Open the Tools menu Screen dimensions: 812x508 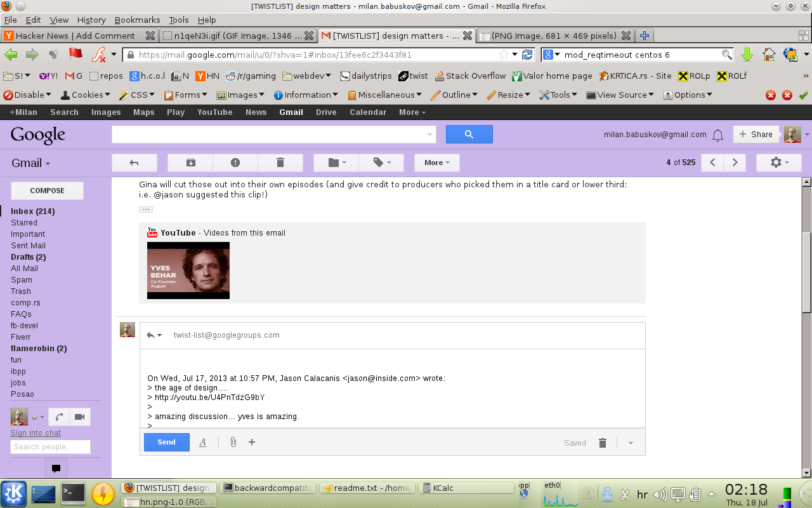tap(179, 20)
